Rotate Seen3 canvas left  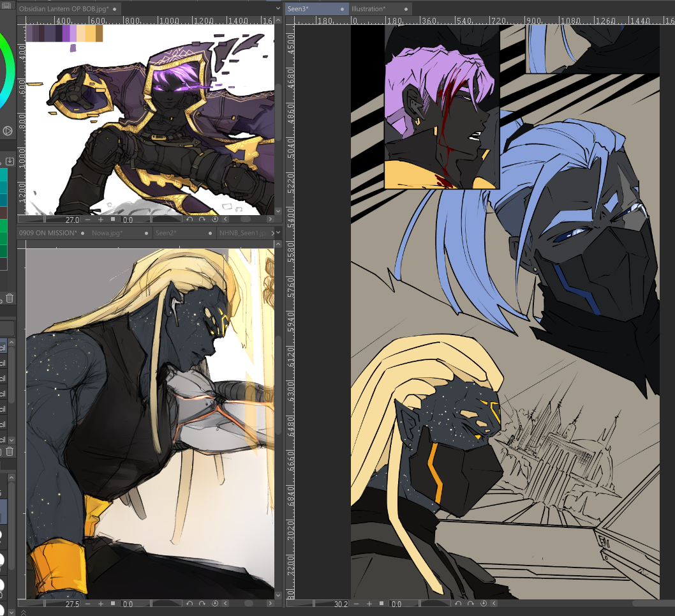(458, 603)
